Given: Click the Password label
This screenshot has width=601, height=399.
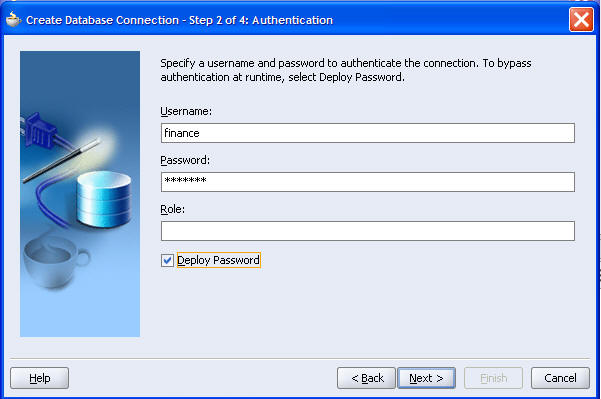Looking at the screenshot, I should click(185, 160).
